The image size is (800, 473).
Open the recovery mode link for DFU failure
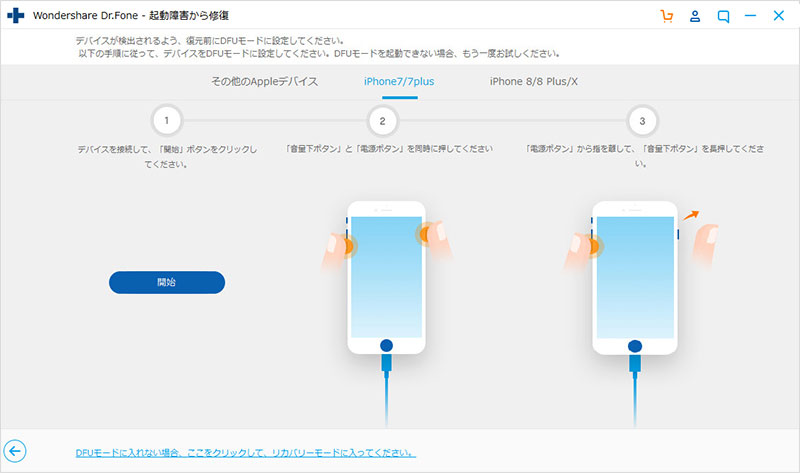[x=245, y=453]
